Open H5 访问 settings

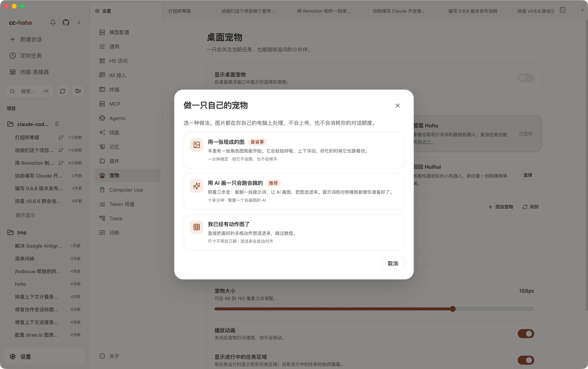coord(128,61)
